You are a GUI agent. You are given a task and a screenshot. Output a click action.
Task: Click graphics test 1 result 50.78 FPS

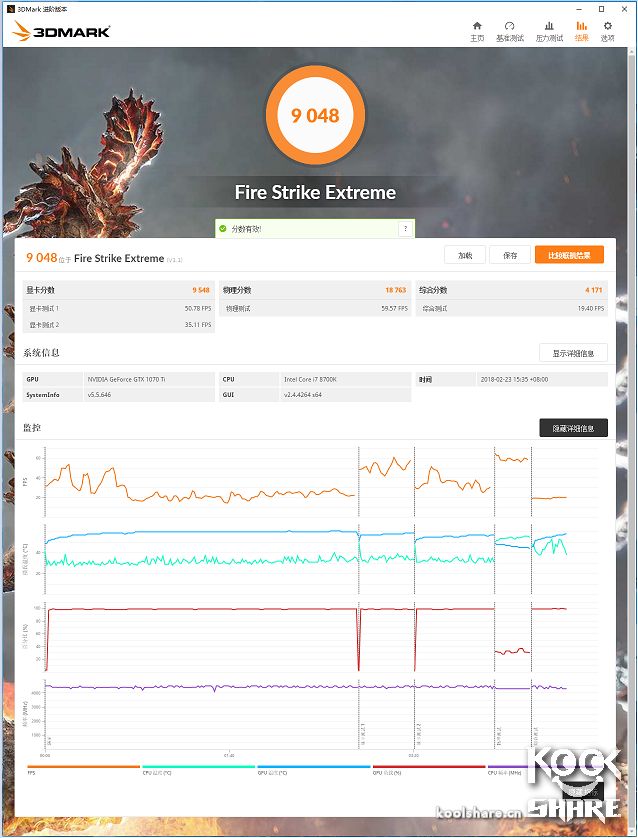[198, 308]
